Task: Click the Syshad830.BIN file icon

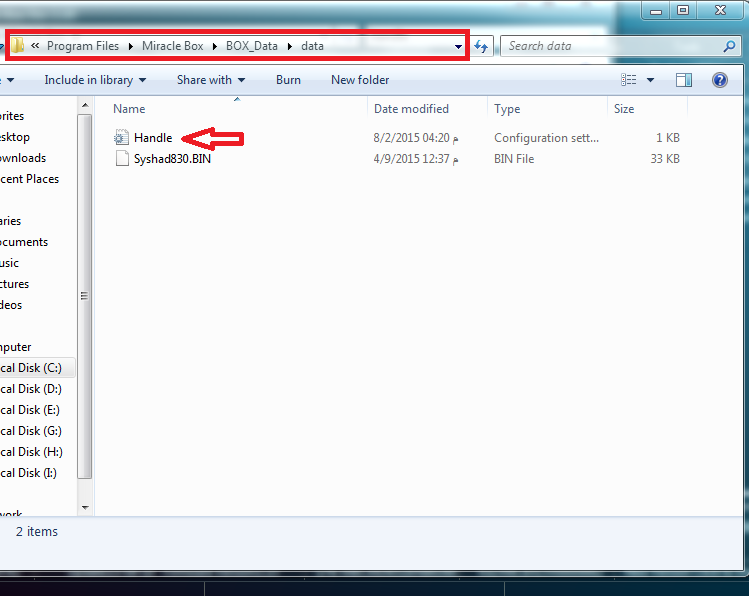Action: coord(122,159)
